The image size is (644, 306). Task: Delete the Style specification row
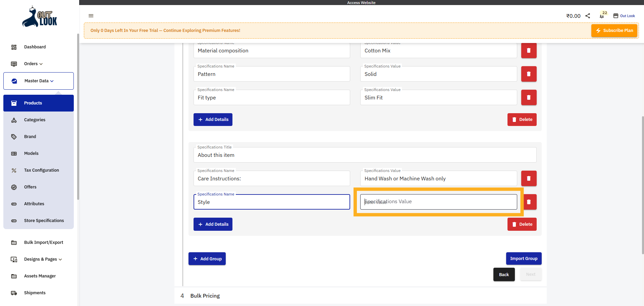pos(529,202)
